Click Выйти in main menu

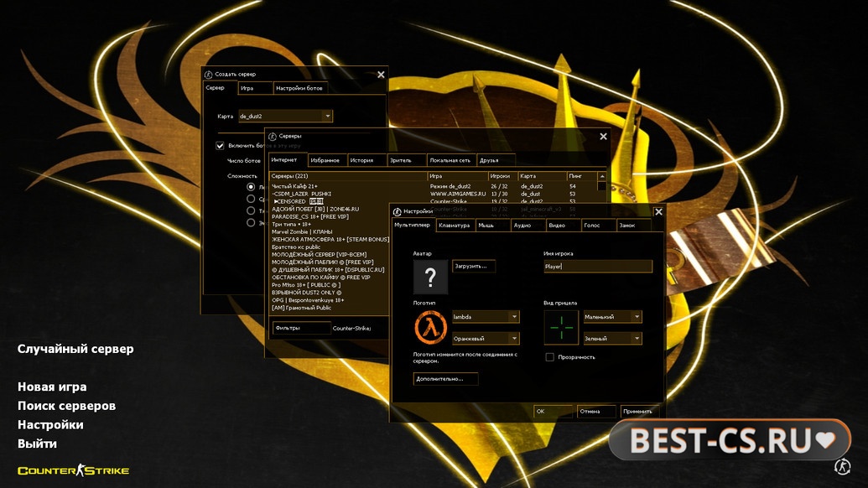37,444
